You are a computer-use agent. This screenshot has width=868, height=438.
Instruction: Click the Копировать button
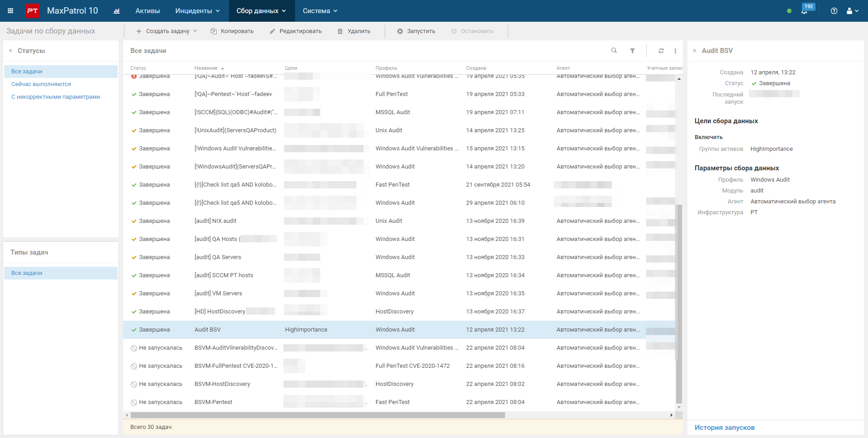(x=232, y=31)
